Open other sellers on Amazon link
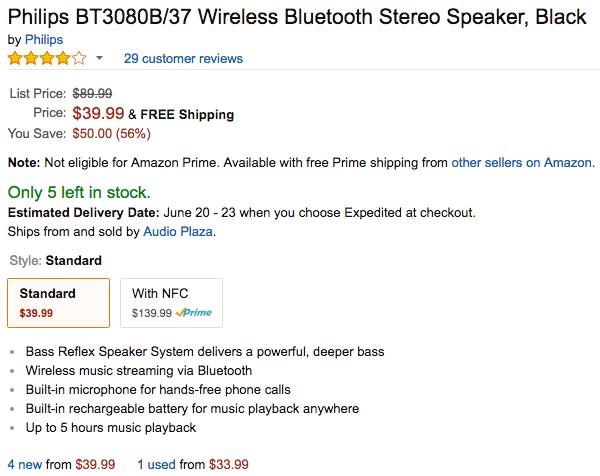This screenshot has width=600, height=476. (522, 161)
